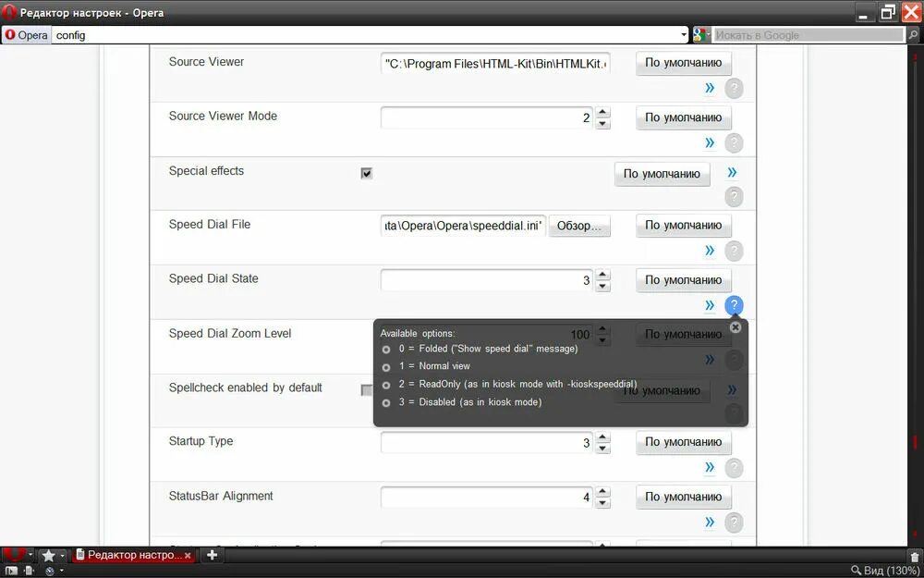Click the double-arrow icon for Source Viewer Mode
The height and width of the screenshot is (578, 924).
pos(710,142)
